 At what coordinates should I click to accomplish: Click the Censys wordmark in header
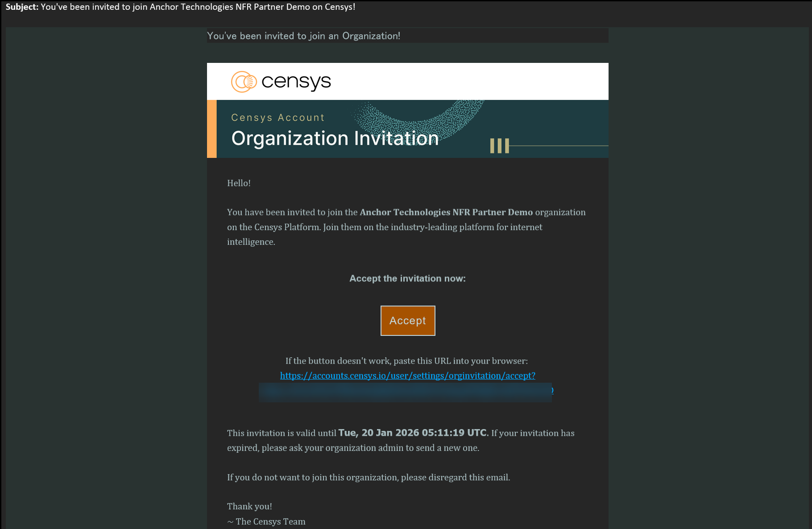[x=296, y=82]
